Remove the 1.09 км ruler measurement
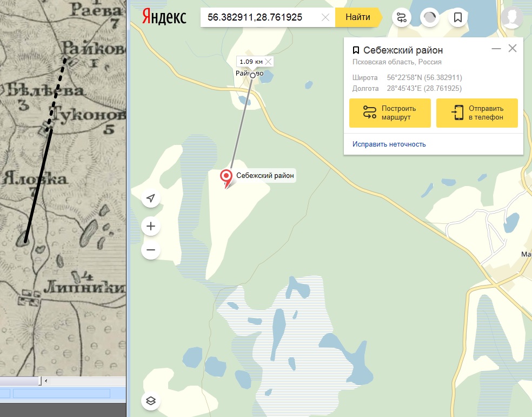 point(268,62)
